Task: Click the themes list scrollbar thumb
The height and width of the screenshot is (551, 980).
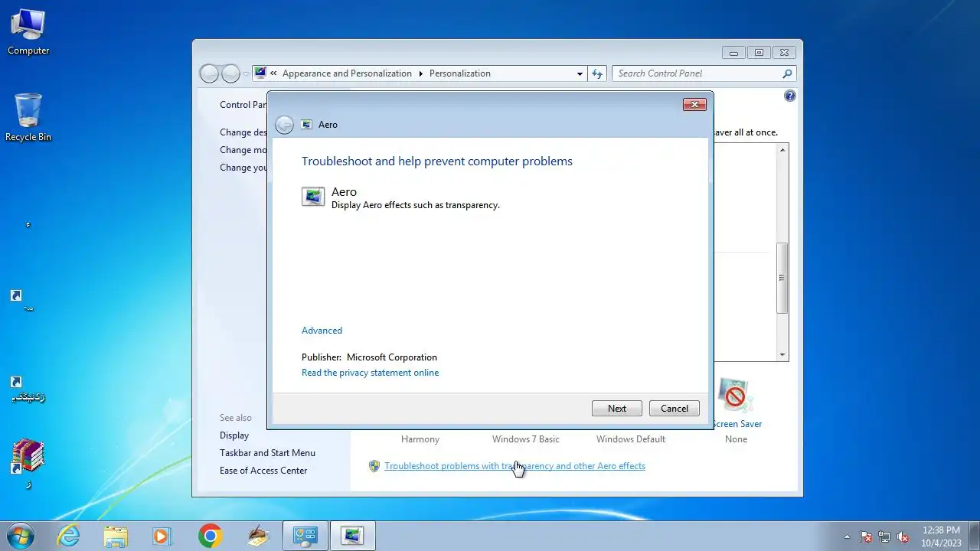Action: [x=782, y=278]
